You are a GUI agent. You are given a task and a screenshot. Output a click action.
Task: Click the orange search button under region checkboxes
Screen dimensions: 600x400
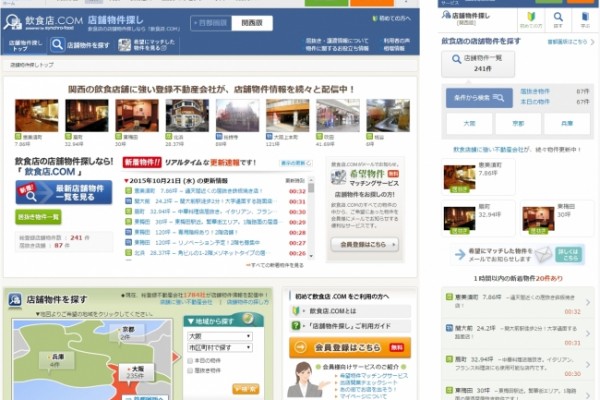246,389
